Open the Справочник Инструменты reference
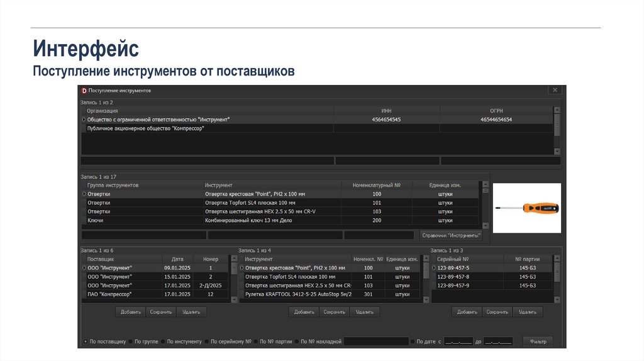Image resolution: width=644 pixels, height=361 pixels. point(452,235)
